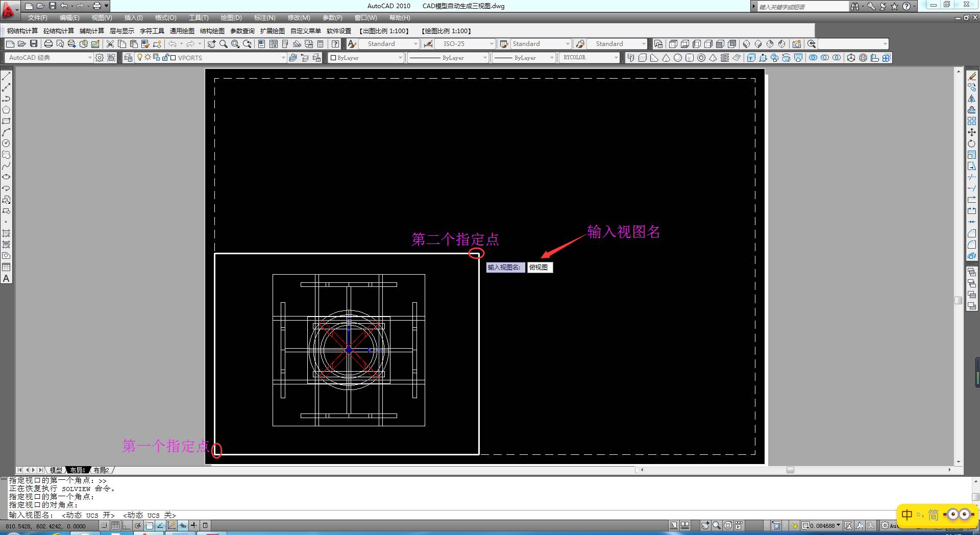Image resolution: width=980 pixels, height=535 pixels.
Task: Click the Named Views manager icon
Action: coord(658,44)
